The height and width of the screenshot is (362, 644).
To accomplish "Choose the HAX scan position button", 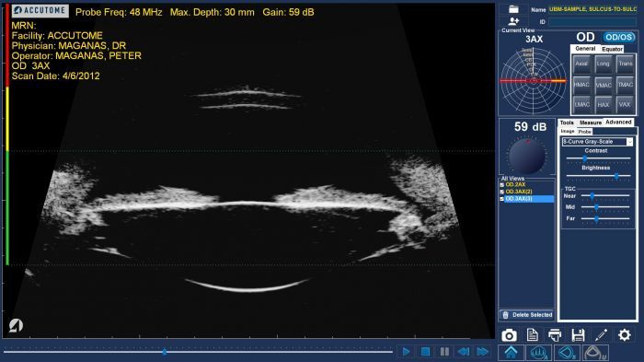I will (x=603, y=104).
